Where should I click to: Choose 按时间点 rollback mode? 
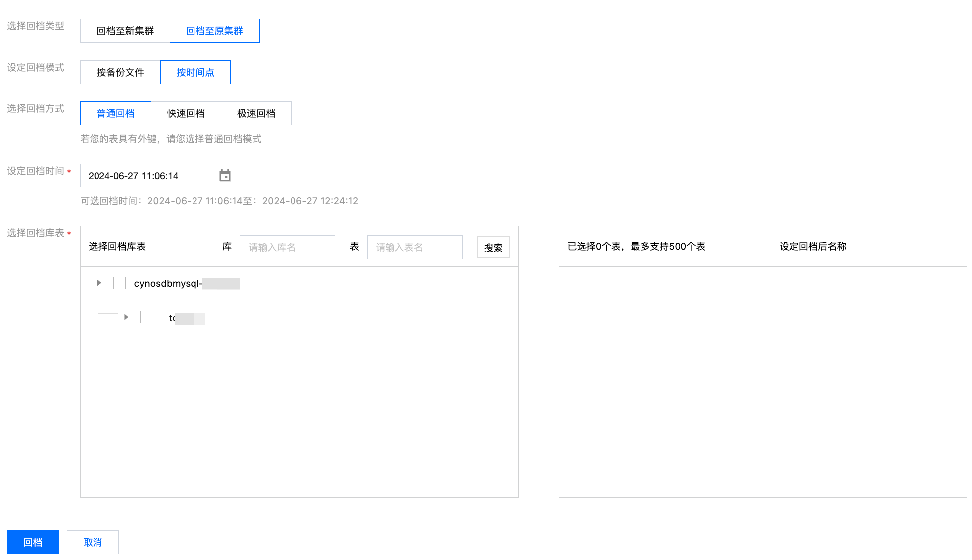tap(195, 72)
